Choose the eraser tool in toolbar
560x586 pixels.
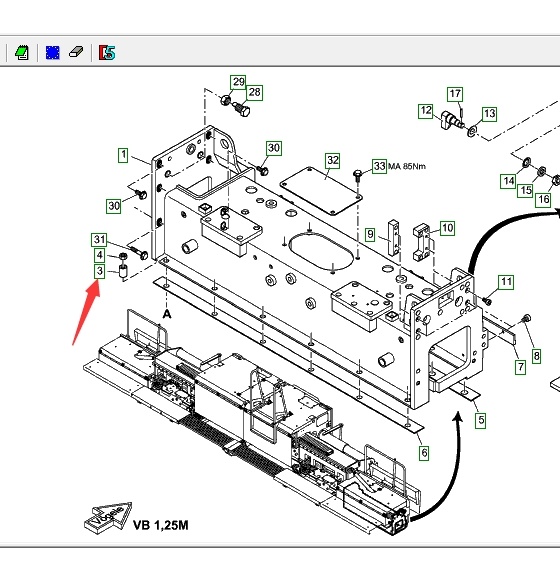coord(76,52)
